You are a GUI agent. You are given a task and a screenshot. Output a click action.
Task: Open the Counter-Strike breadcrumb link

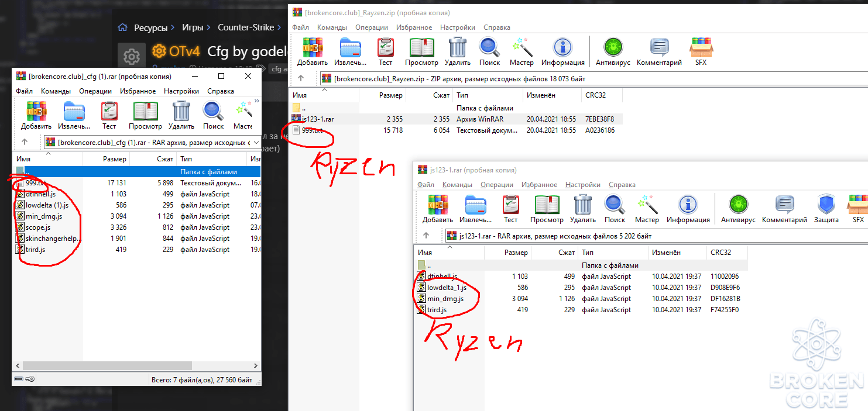[246, 27]
